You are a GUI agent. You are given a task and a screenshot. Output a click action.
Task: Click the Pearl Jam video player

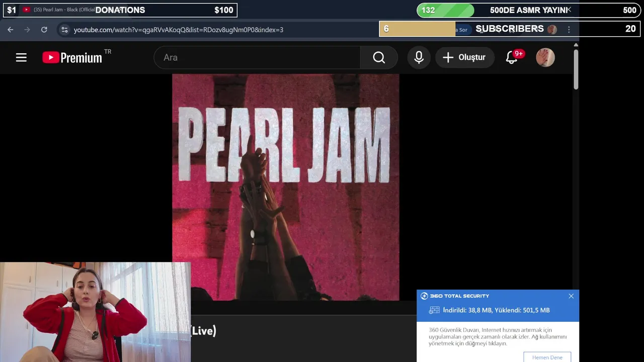coord(286,187)
